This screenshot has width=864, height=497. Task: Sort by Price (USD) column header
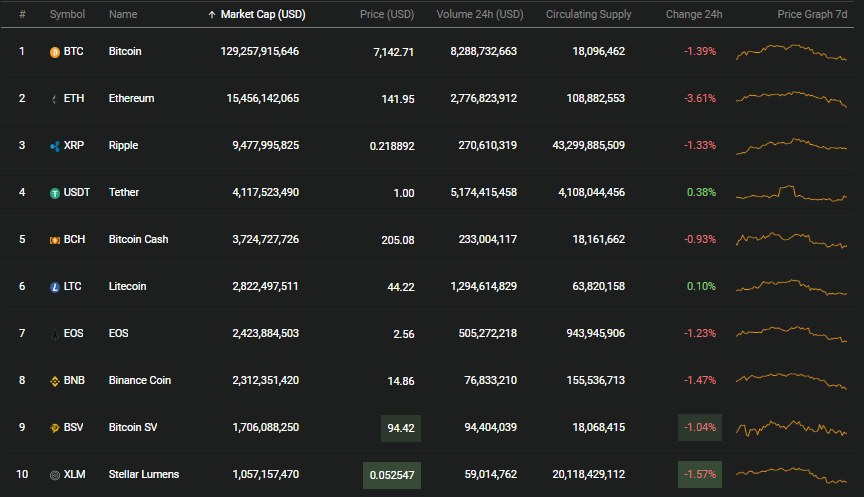387,14
